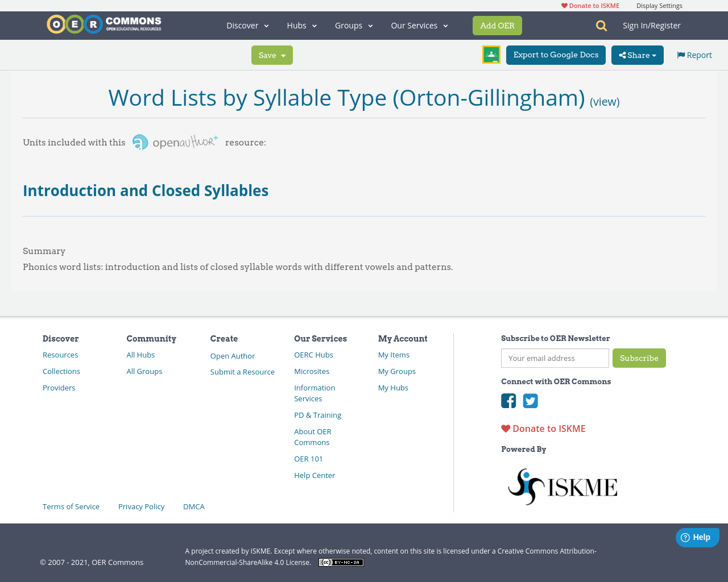
Task: Focus the newsletter email address field
Action: 555,358
